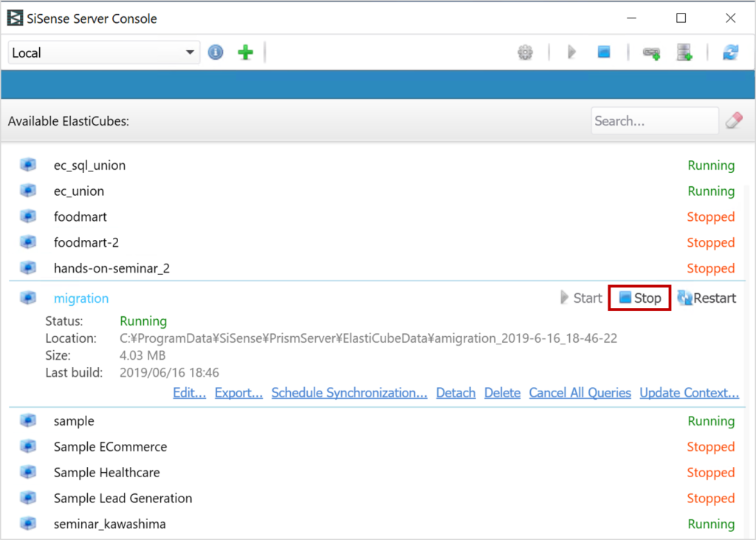Click cube icon beside hands-on-seminar_2
756x540 pixels.
[28, 267]
